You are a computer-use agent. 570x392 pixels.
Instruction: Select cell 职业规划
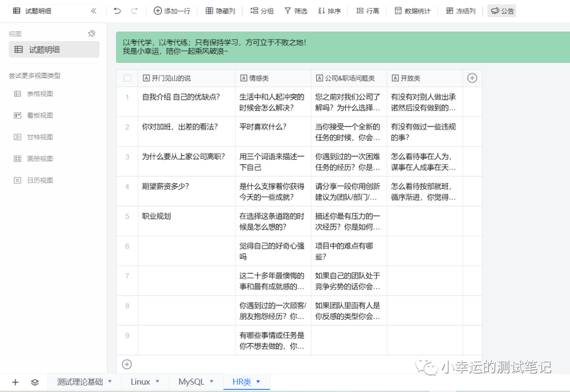186,221
